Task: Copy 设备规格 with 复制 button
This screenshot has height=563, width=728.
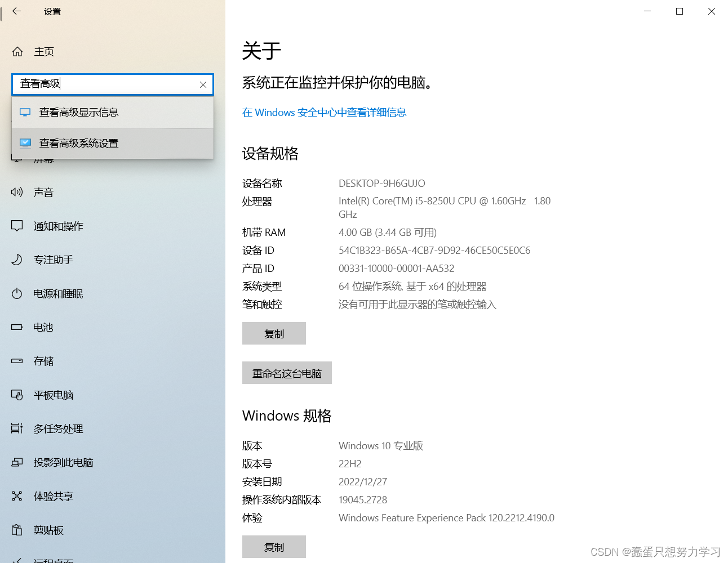Action: (x=274, y=333)
